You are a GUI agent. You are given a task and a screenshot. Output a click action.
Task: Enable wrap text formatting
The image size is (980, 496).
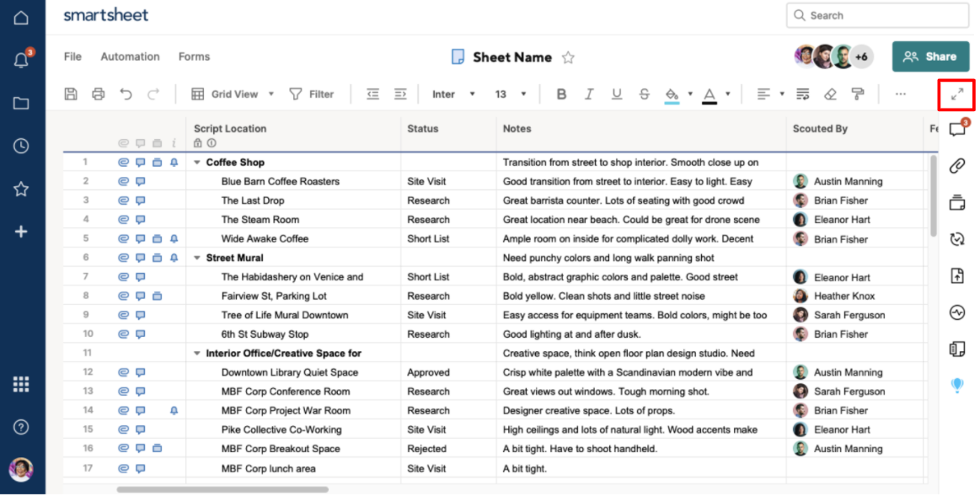point(803,94)
